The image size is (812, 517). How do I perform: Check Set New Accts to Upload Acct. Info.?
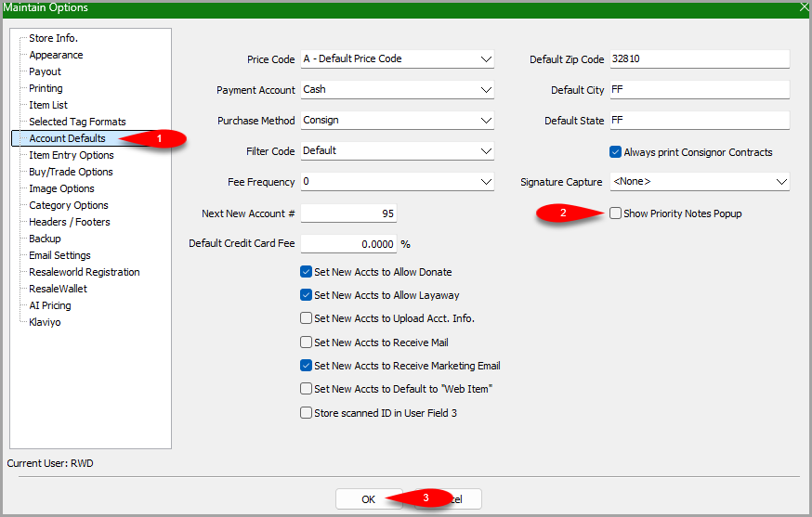306,317
